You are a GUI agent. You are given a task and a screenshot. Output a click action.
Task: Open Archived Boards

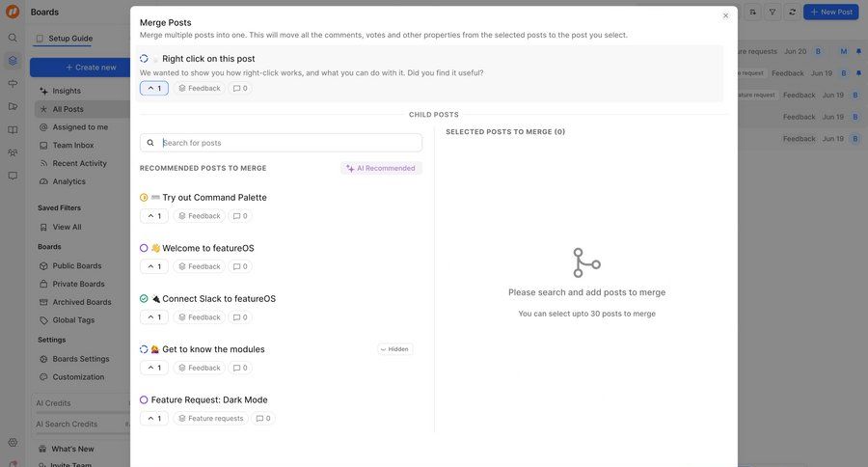coord(81,302)
